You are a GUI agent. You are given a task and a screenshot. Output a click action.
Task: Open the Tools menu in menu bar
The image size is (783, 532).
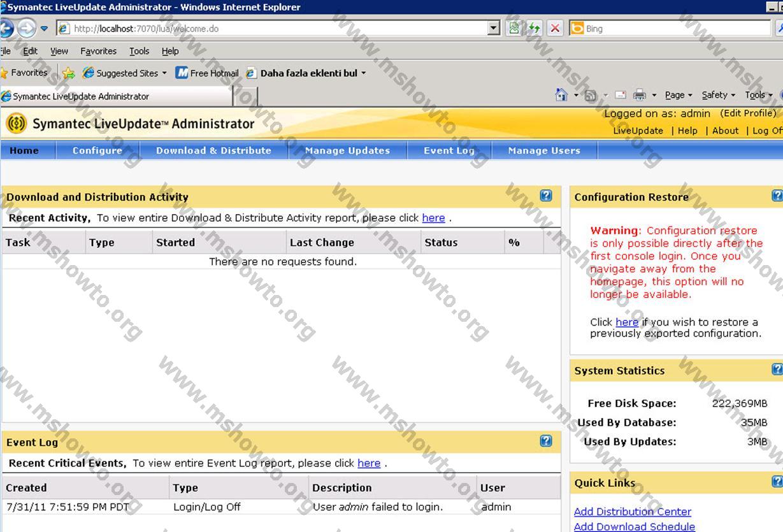[x=139, y=51]
